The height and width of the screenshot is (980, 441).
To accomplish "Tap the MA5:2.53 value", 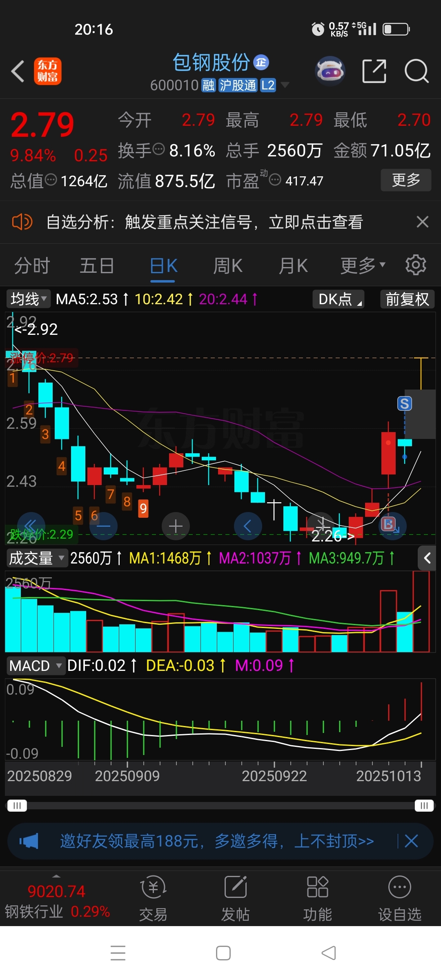I will click(87, 299).
